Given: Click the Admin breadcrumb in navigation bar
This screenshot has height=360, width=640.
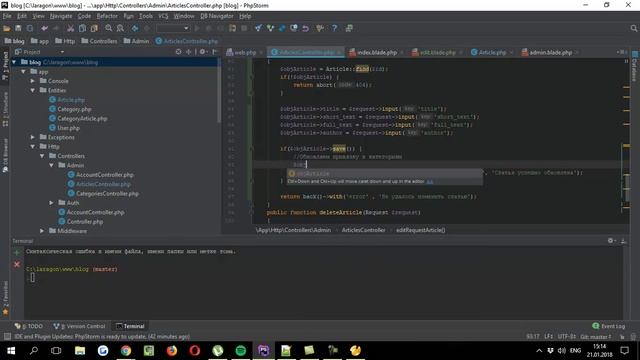Looking at the screenshot, I should [136, 41].
